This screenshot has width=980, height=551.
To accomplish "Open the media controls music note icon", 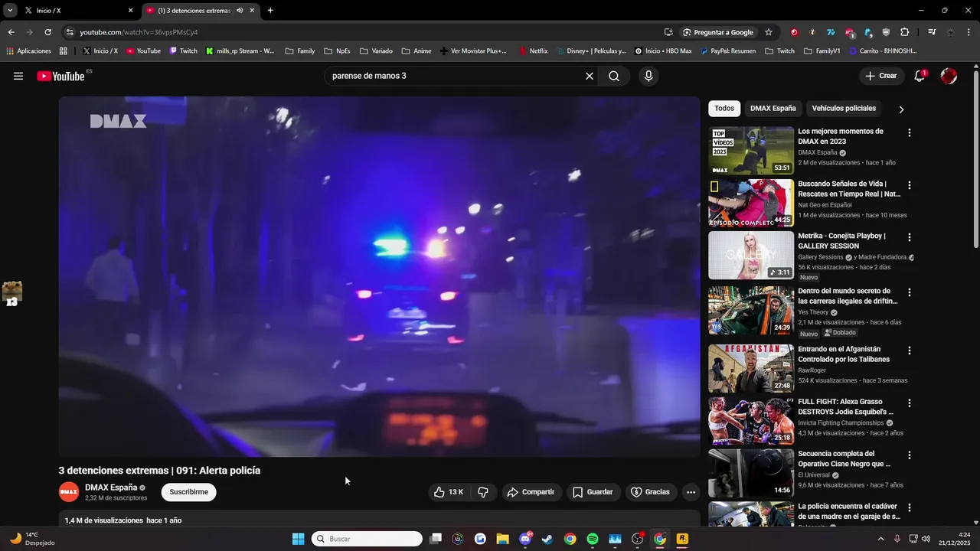I will 932,32.
